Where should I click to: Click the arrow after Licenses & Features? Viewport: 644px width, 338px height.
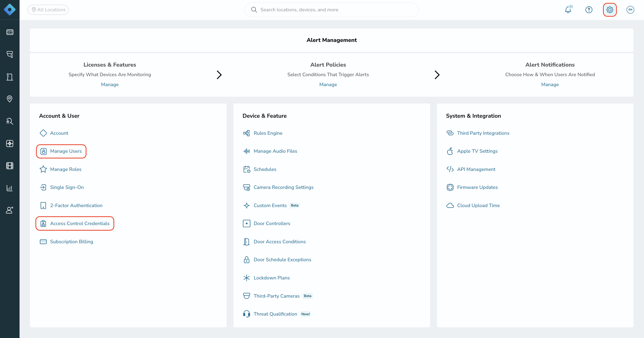tap(219, 75)
